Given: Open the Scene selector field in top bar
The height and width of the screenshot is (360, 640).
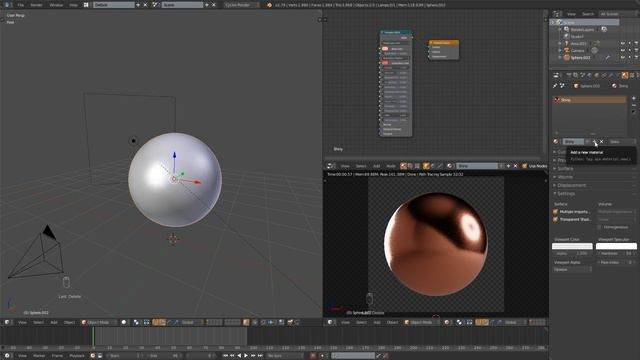Looking at the screenshot, I should [x=182, y=5].
